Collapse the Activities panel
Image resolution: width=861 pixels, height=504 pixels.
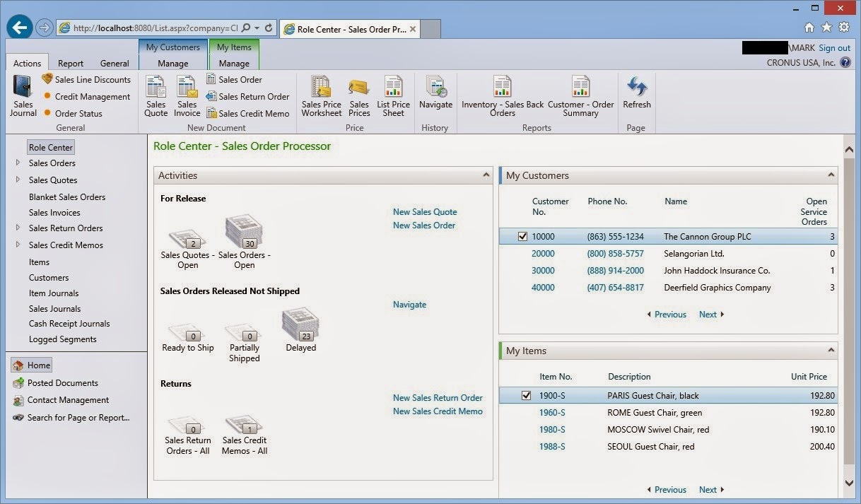pyautogui.click(x=486, y=175)
